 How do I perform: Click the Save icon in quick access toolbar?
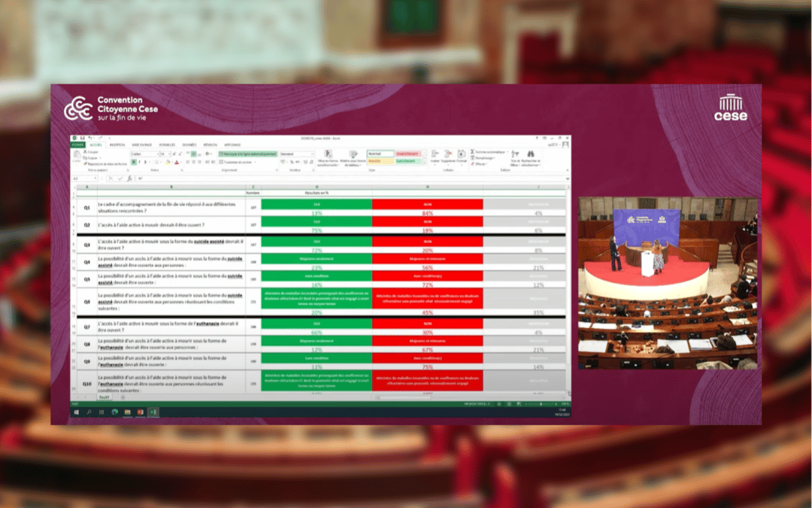click(82, 138)
